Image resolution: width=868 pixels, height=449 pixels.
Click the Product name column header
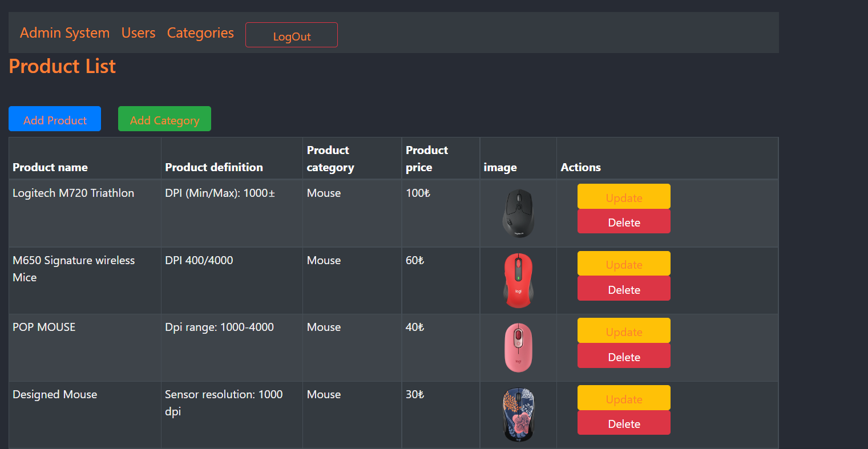pyautogui.click(x=50, y=167)
